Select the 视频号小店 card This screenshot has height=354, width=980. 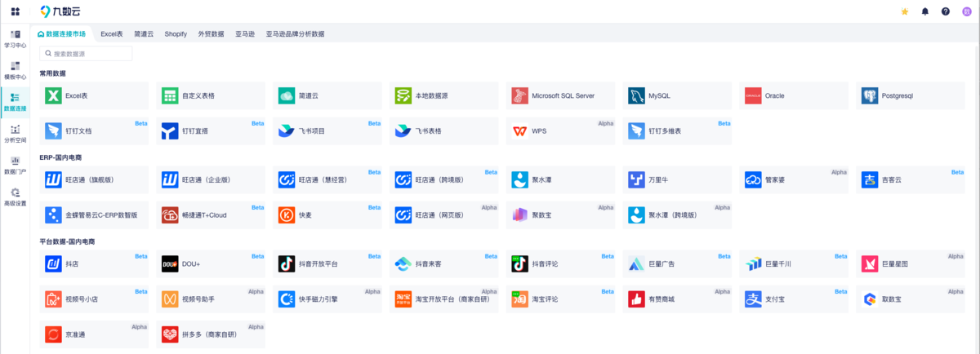pos(95,299)
